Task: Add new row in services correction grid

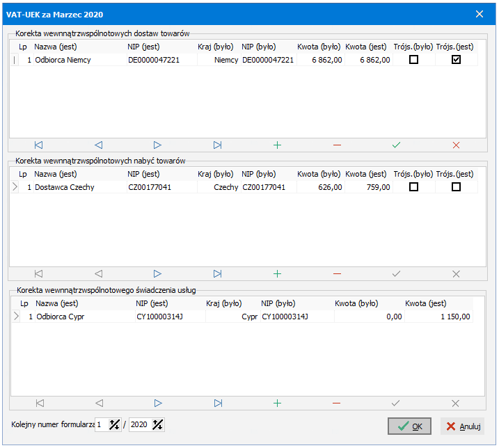Action: 277,403
